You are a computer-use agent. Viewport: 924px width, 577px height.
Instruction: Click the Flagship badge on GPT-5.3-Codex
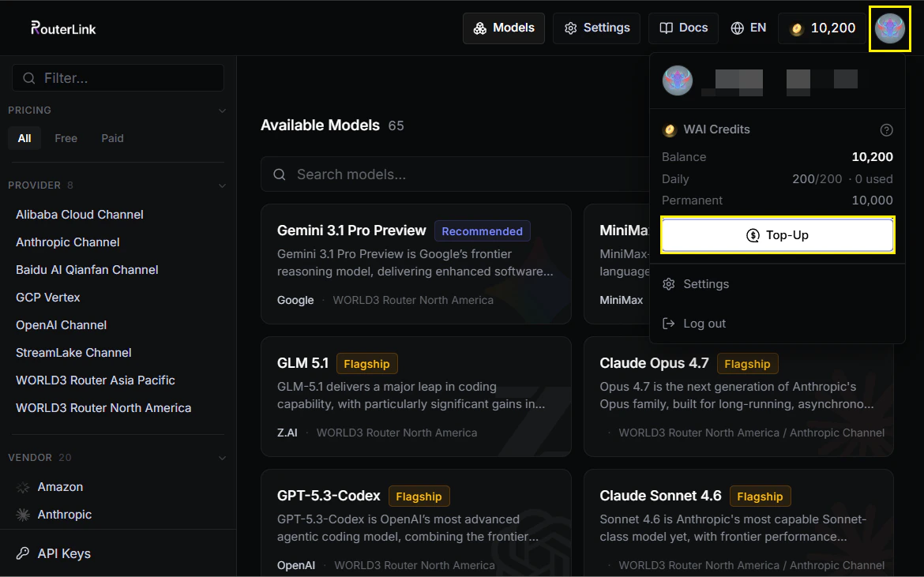(x=419, y=496)
